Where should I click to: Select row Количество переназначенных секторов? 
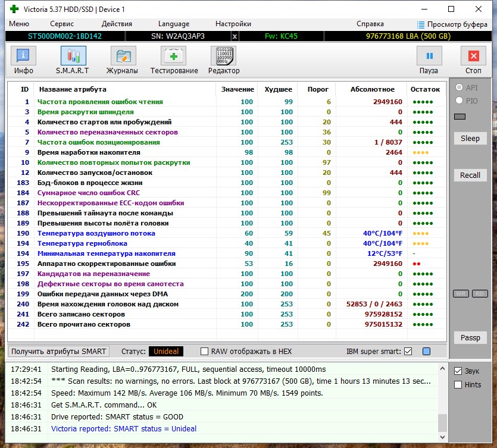[227, 132]
